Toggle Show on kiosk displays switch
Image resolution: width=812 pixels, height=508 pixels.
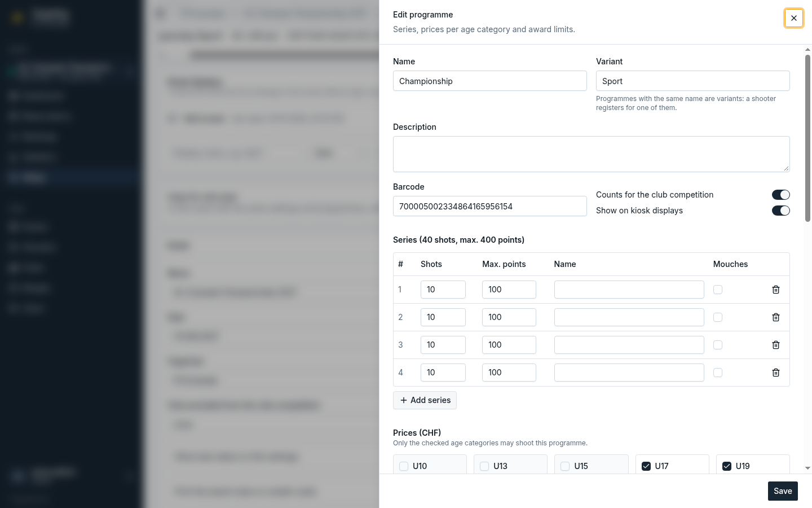(781, 211)
